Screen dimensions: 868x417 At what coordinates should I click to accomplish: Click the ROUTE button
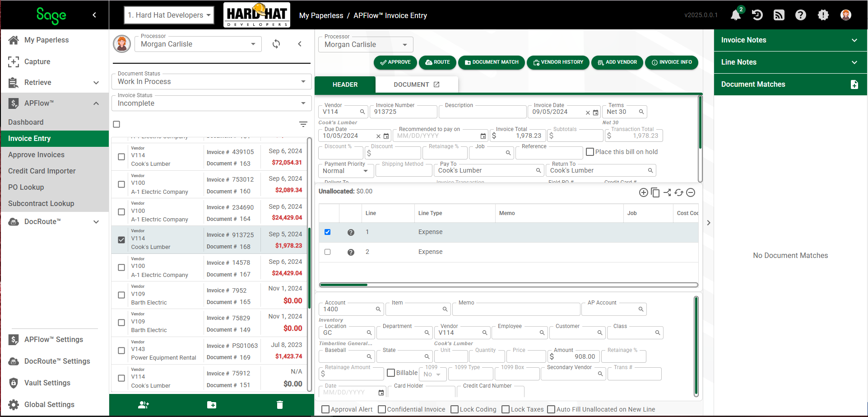(x=437, y=62)
